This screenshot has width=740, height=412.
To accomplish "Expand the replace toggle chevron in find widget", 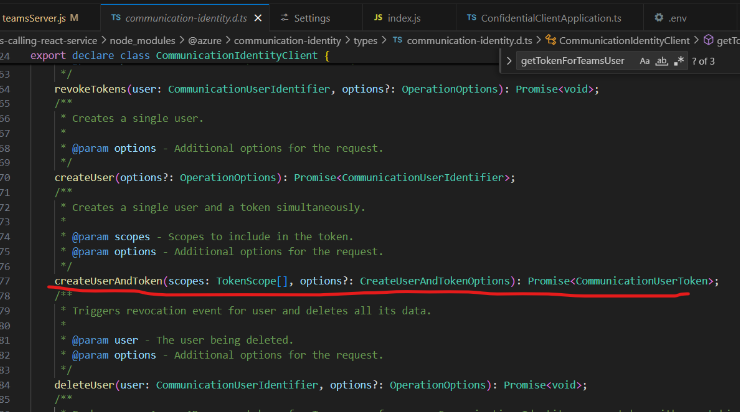I will [508, 61].
